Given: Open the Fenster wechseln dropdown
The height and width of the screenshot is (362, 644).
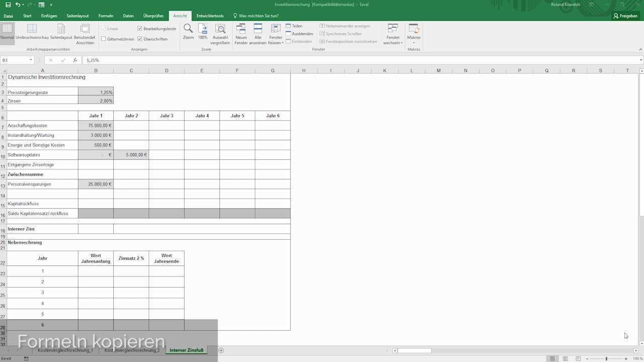Looking at the screenshot, I should [x=393, y=40].
